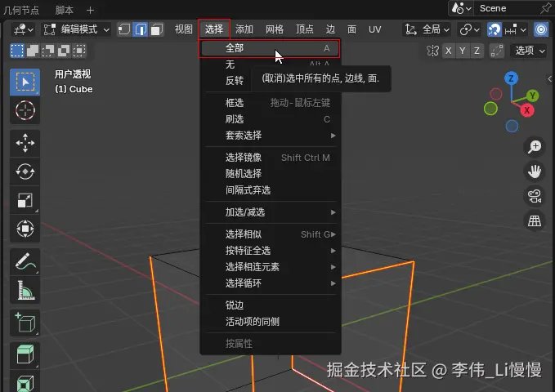Toggle X axis mirror

tap(448, 51)
